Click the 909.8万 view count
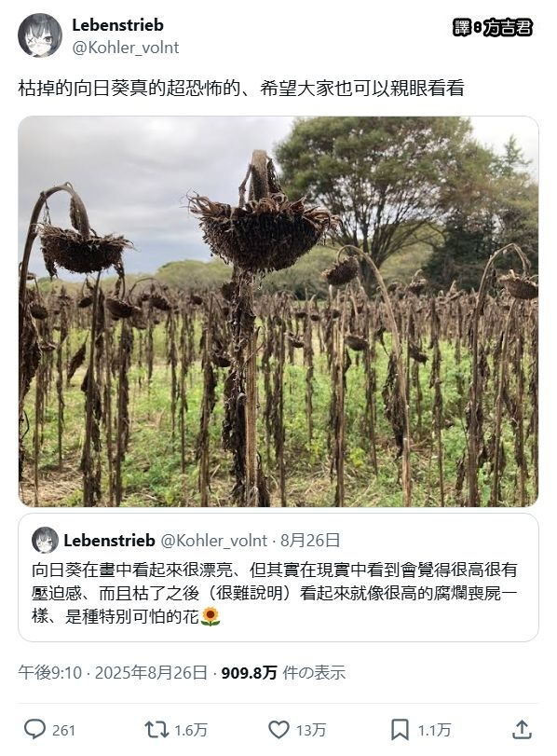The width and height of the screenshot is (557, 756). coord(249,672)
